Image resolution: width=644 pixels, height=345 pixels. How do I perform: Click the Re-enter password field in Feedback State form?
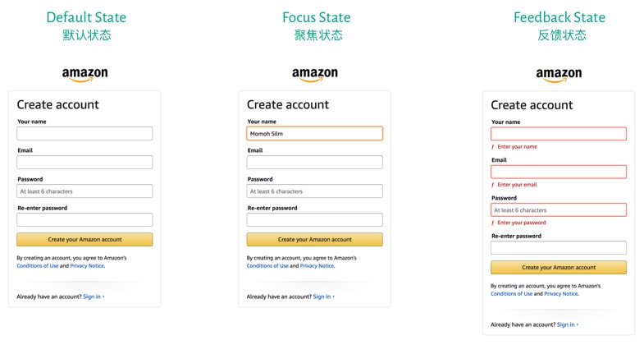tap(559, 247)
